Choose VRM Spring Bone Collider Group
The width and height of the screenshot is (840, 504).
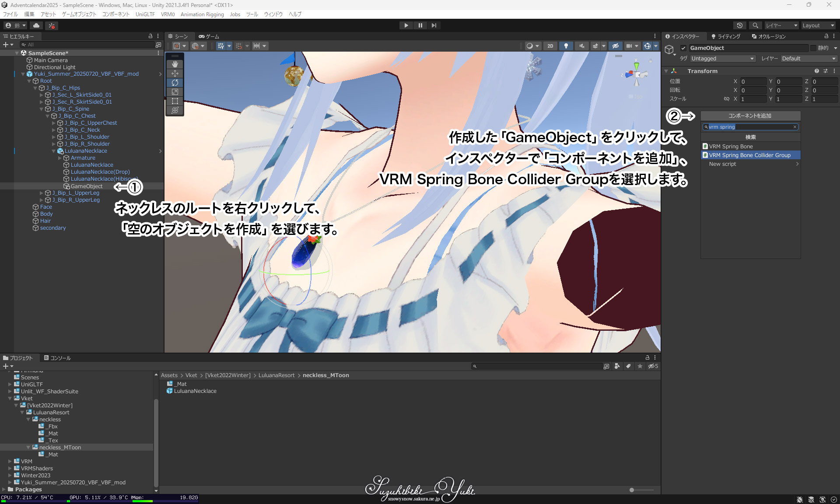pos(749,155)
